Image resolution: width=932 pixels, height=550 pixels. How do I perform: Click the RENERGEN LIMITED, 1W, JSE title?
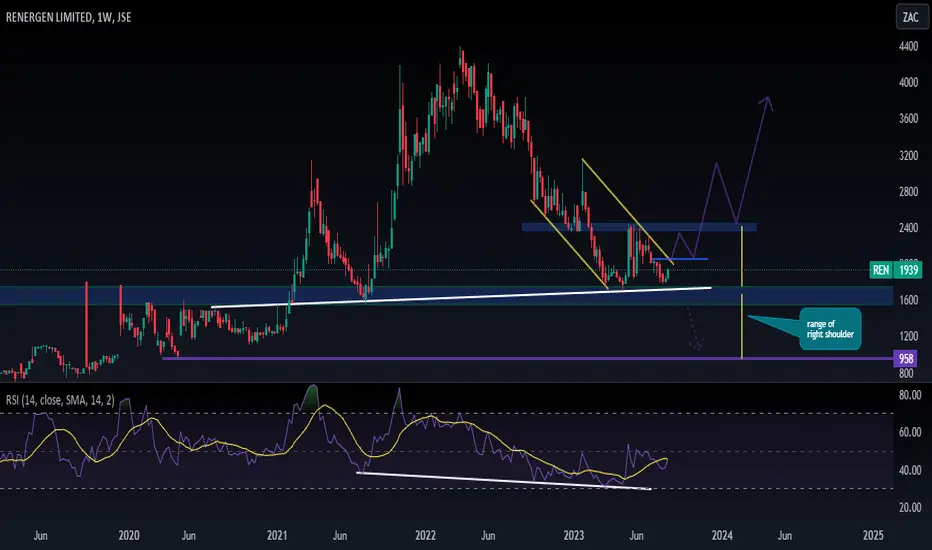point(68,17)
